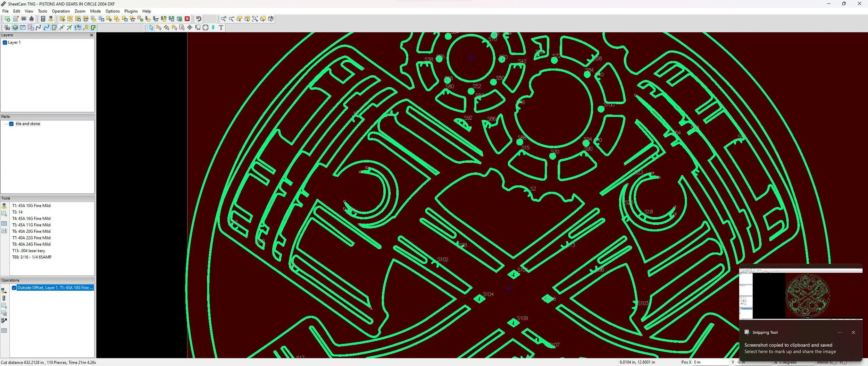
Task: Close the Layers panel
Action: pyautogui.click(x=91, y=35)
